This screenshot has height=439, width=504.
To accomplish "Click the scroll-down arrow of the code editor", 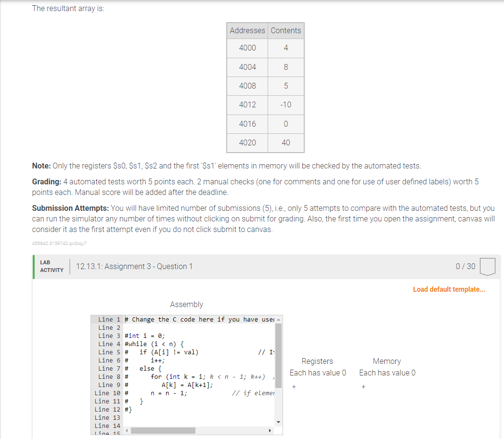I will point(278,421).
